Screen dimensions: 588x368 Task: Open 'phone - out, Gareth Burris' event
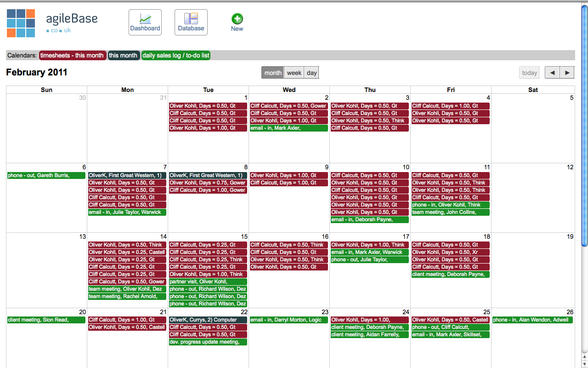[46, 175]
